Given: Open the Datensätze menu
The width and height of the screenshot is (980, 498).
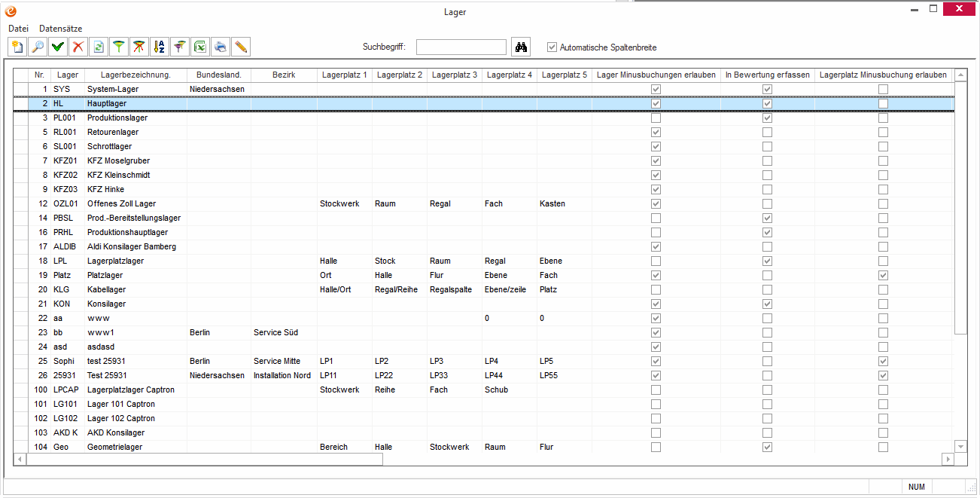Looking at the screenshot, I should click(x=61, y=29).
